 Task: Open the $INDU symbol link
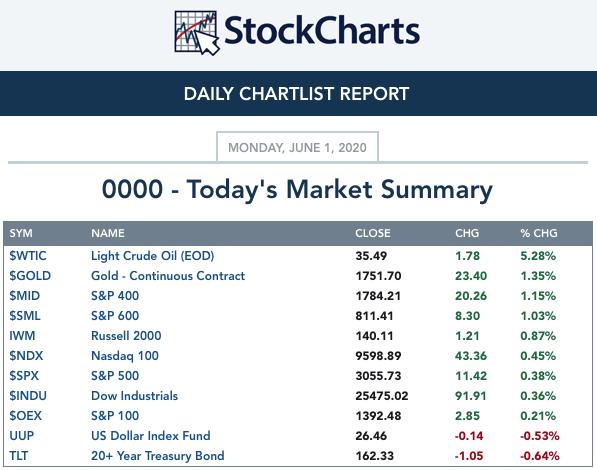[x=28, y=396]
